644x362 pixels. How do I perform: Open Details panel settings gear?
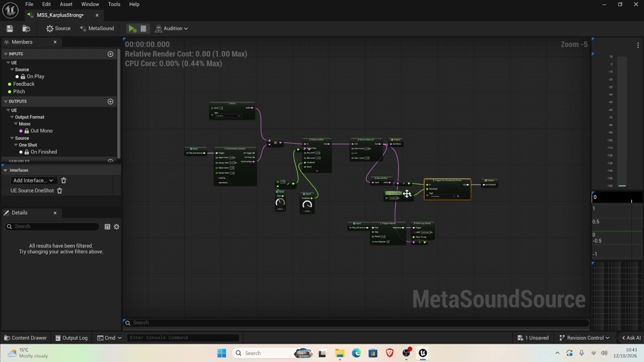click(116, 227)
